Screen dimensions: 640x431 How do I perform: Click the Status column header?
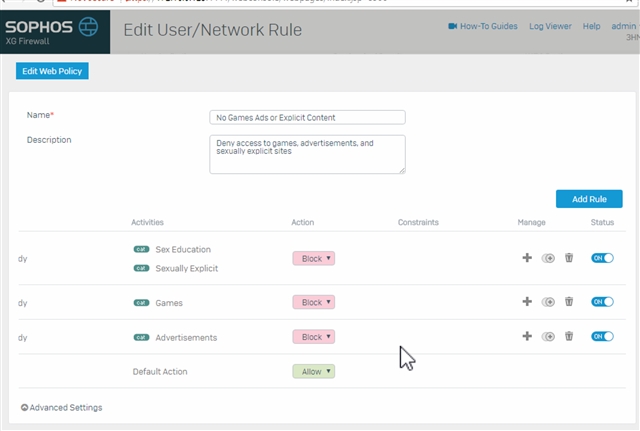[602, 222]
